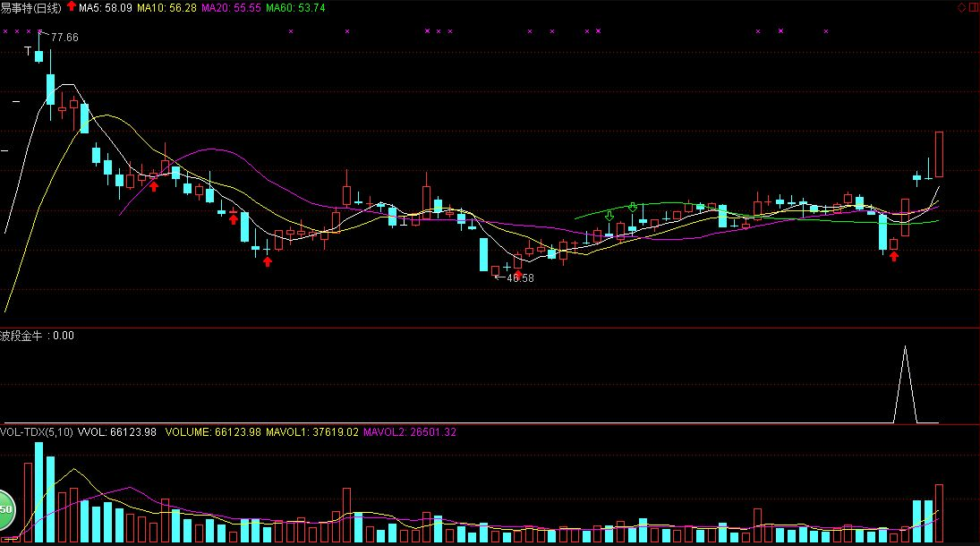Click the 波段金牛 : 0.00 indicator label
This screenshot has width=980, height=546.
click(37, 336)
